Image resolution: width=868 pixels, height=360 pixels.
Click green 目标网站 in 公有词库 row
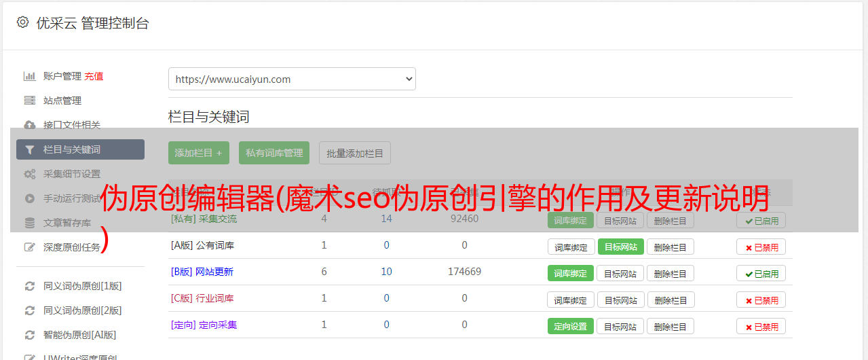[x=620, y=247]
